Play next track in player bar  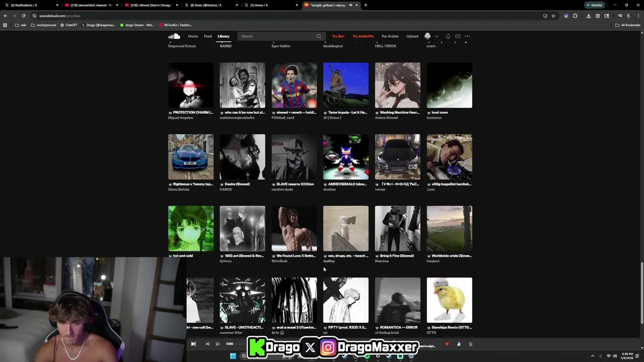click(193, 344)
